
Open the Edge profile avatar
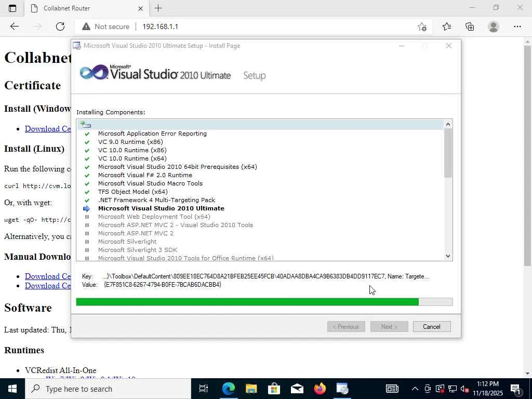click(x=493, y=26)
